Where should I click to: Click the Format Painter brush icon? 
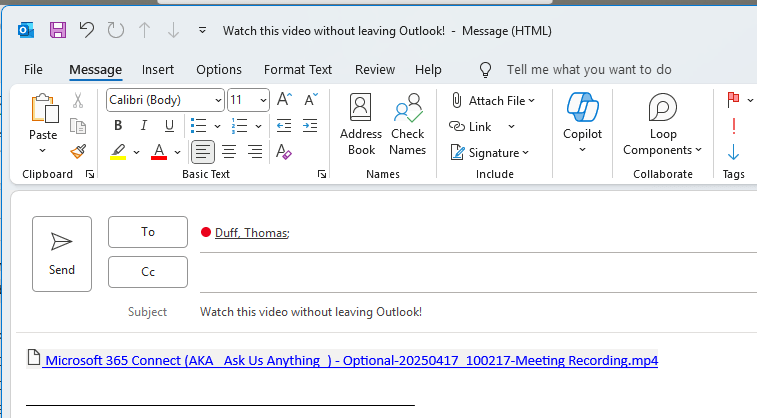(78, 151)
